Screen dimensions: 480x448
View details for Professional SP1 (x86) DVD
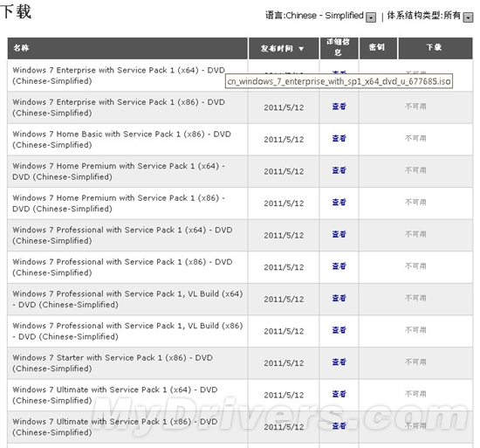coord(339,266)
